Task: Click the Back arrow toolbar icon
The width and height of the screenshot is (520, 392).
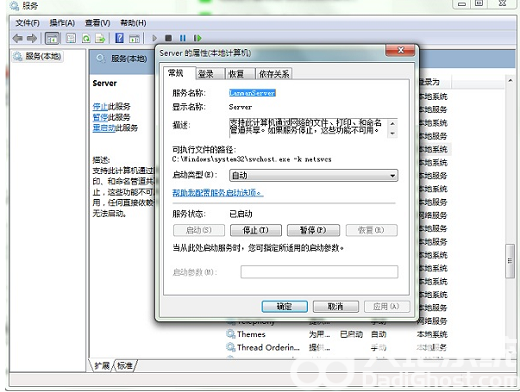Action: tap(17, 38)
